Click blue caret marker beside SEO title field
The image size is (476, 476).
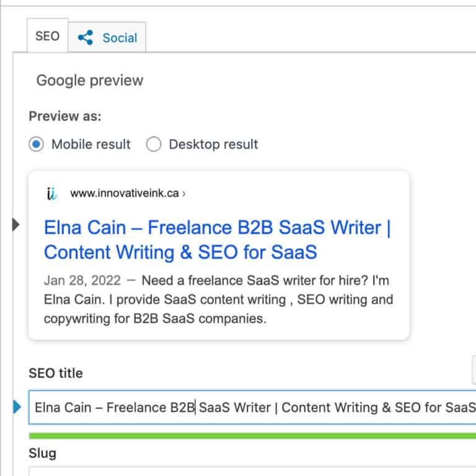(17, 407)
